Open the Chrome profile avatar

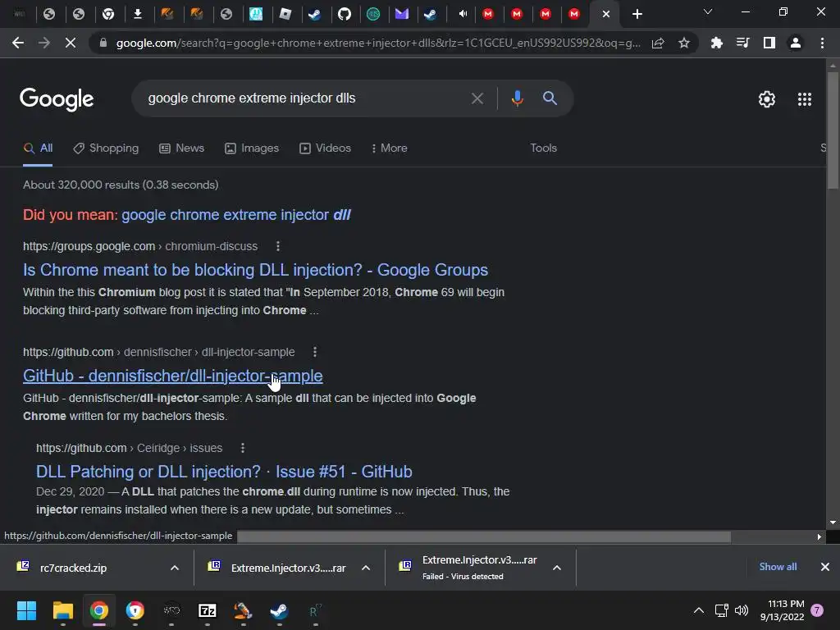796,43
